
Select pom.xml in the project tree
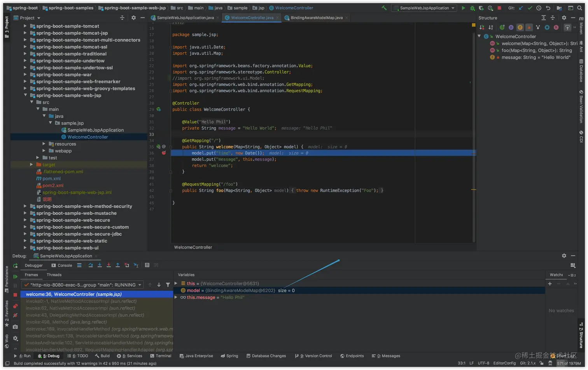51,179
